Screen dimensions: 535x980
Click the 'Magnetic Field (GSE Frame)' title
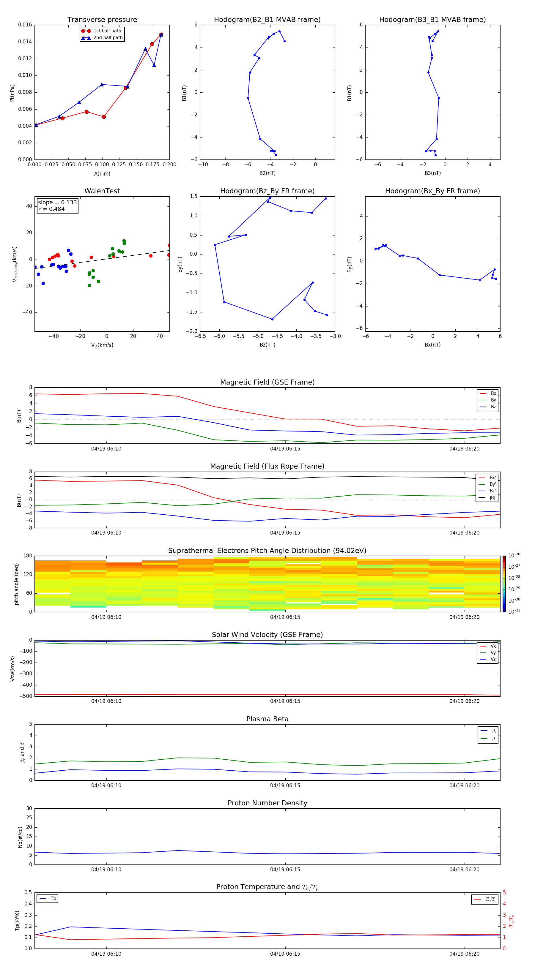(x=267, y=382)
